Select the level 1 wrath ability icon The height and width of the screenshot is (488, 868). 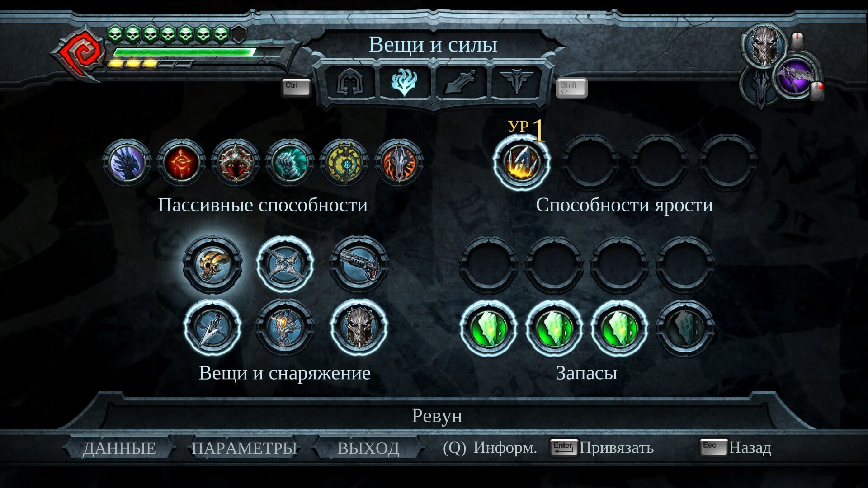pos(522,163)
